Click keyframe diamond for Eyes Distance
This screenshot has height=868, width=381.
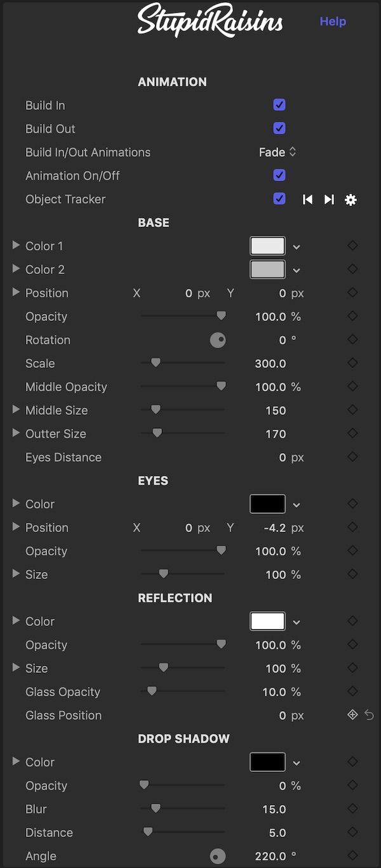(352, 458)
